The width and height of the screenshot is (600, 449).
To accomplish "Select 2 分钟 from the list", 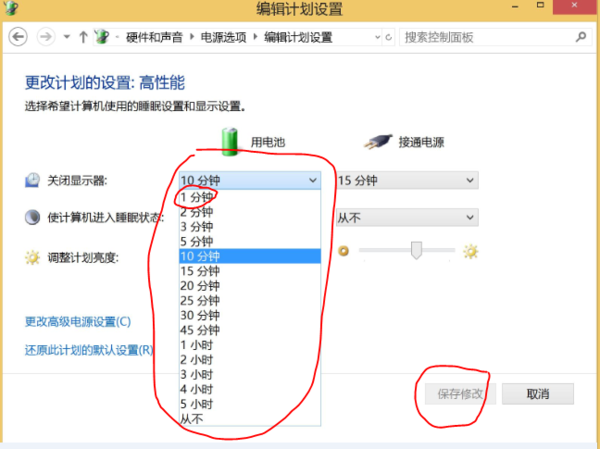I will point(250,212).
